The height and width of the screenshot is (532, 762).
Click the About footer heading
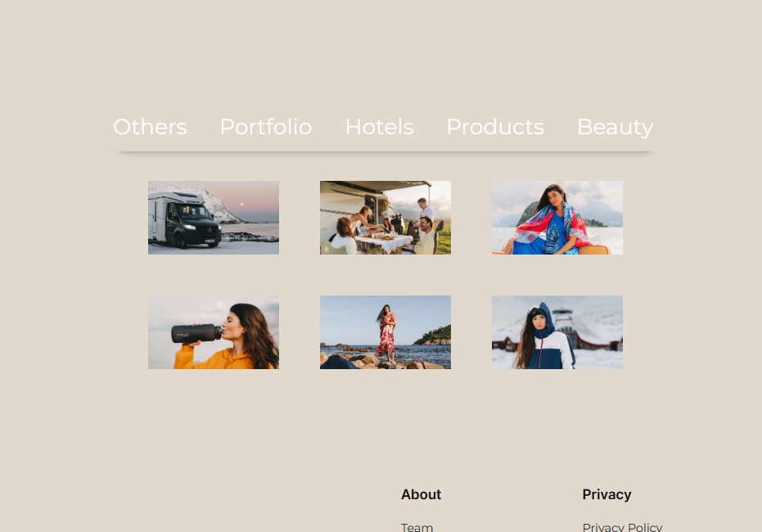click(421, 494)
